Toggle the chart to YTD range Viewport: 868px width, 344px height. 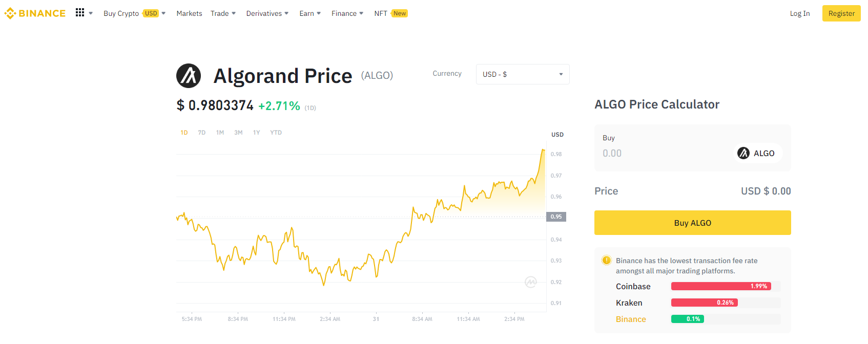[x=276, y=133]
